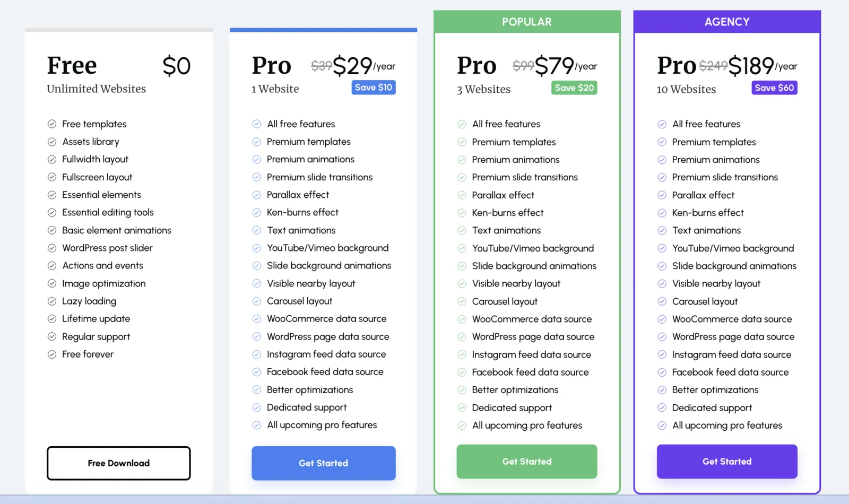849x504 pixels.
Task: Click the green Save $20 badge
Action: click(x=574, y=88)
